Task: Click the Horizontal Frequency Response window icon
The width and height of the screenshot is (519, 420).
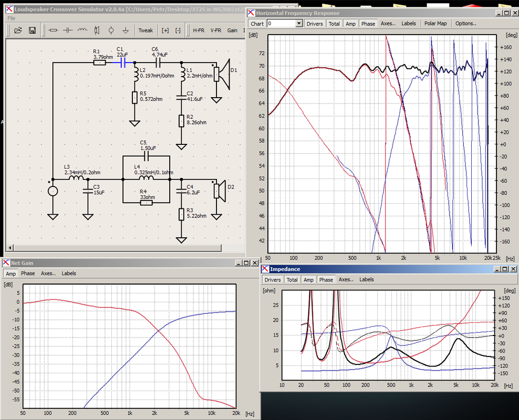Action: coord(251,13)
